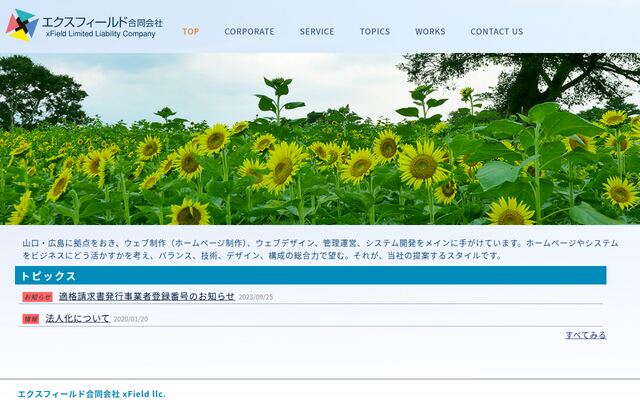Click the date 2020/01/20
This screenshot has height=400, width=640.
[131, 319]
